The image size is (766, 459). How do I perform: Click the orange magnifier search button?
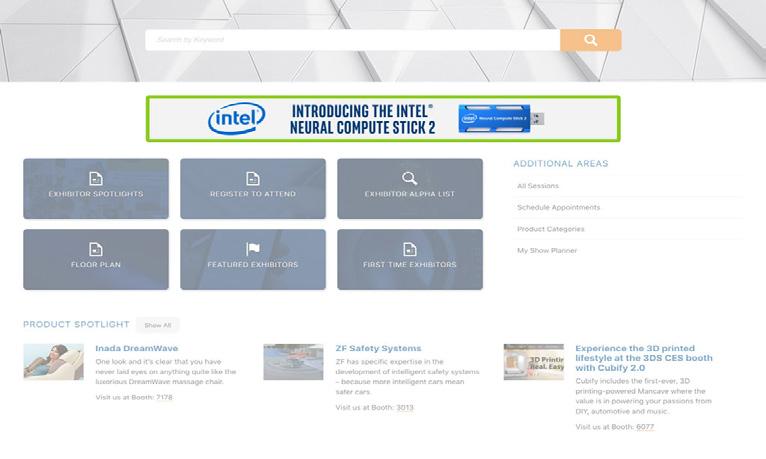pos(591,40)
